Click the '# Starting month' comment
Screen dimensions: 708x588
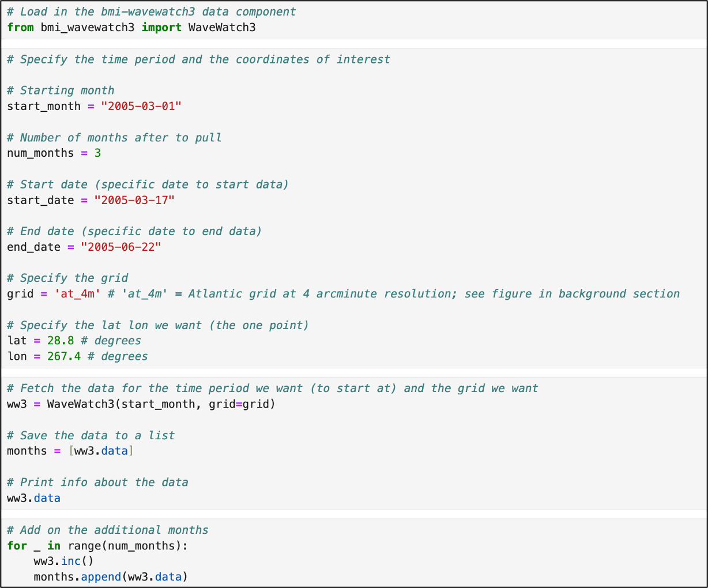coord(61,91)
